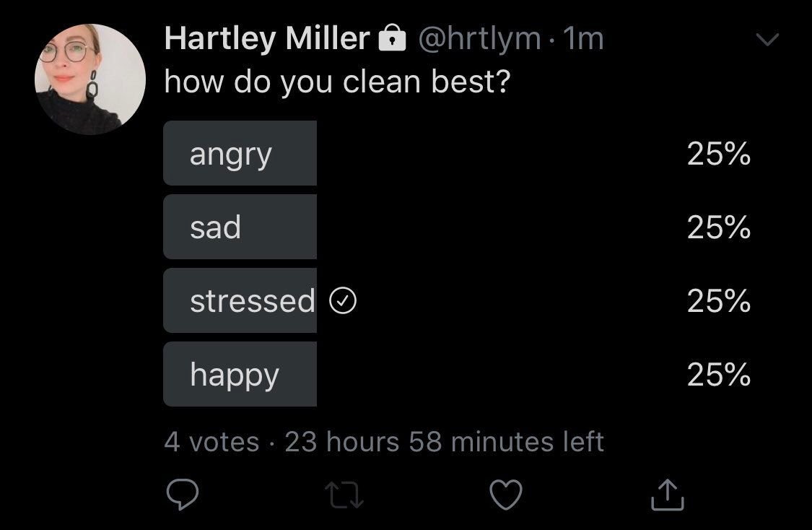The image size is (812, 530).
Task: Click the 1m timestamp
Action: pos(583,39)
